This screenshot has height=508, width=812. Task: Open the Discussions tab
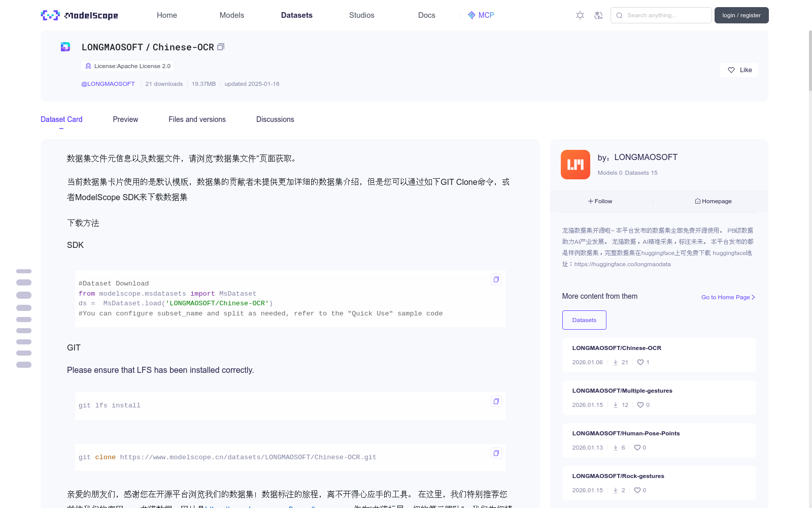pos(275,119)
